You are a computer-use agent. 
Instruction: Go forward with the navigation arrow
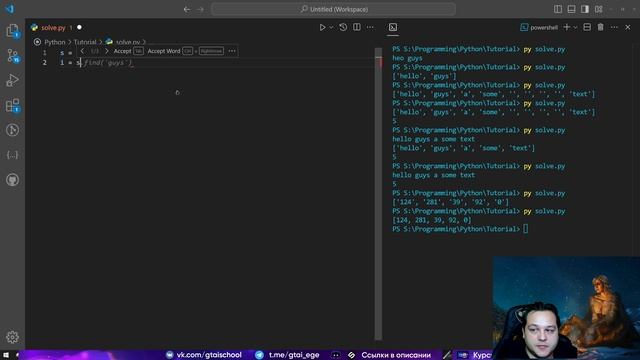(x=200, y=9)
